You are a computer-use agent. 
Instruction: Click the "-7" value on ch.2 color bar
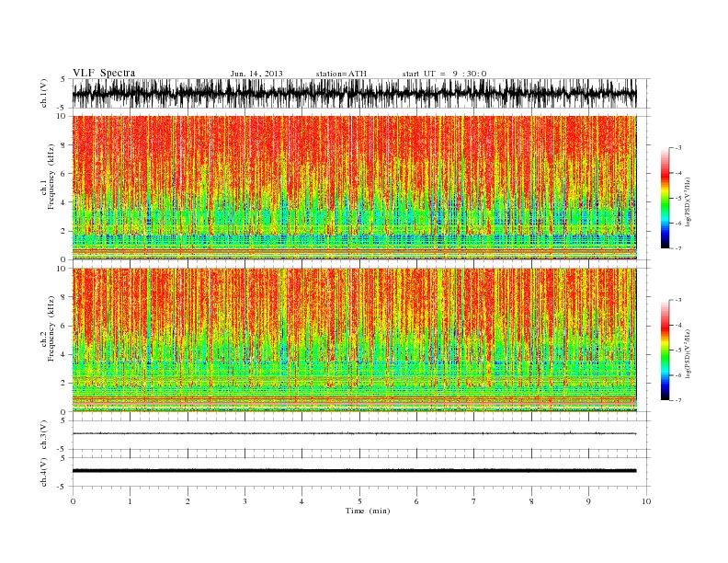coord(678,400)
